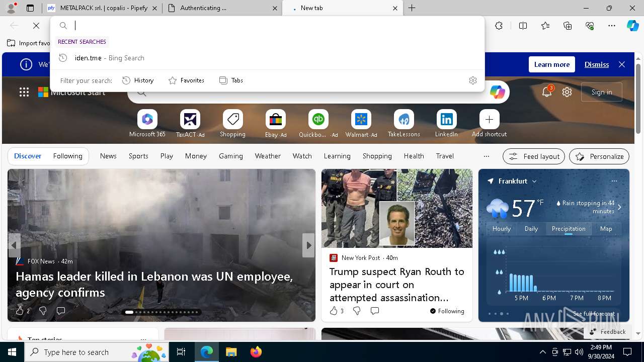Open the Map weather tab
Screen dimensions: 644x362
606,229
